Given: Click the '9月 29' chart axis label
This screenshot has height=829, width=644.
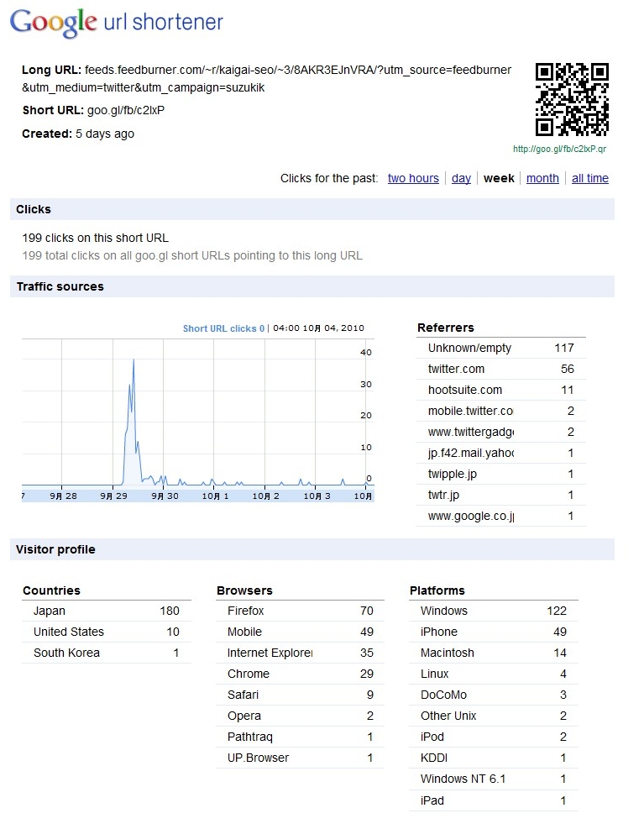Looking at the screenshot, I should point(113,496).
